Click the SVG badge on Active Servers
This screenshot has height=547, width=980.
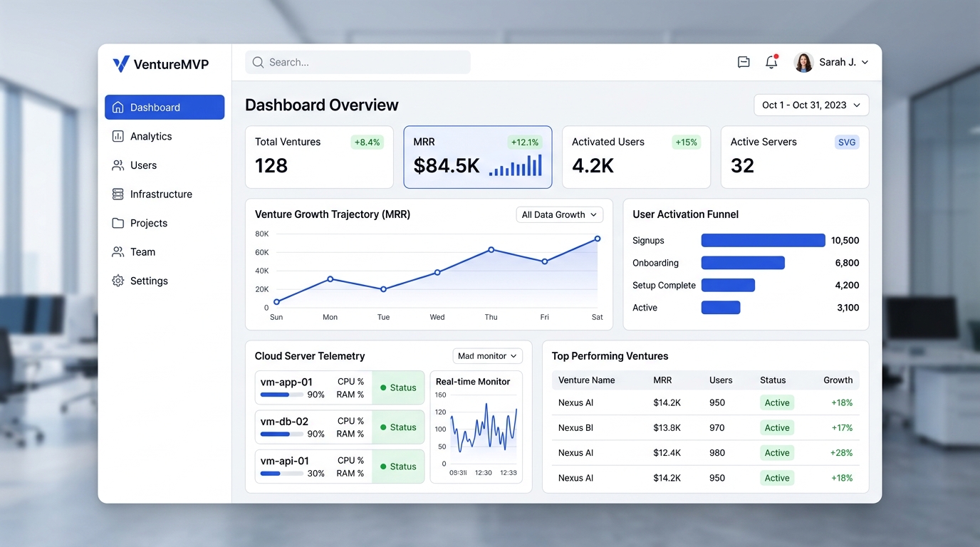pyautogui.click(x=847, y=142)
